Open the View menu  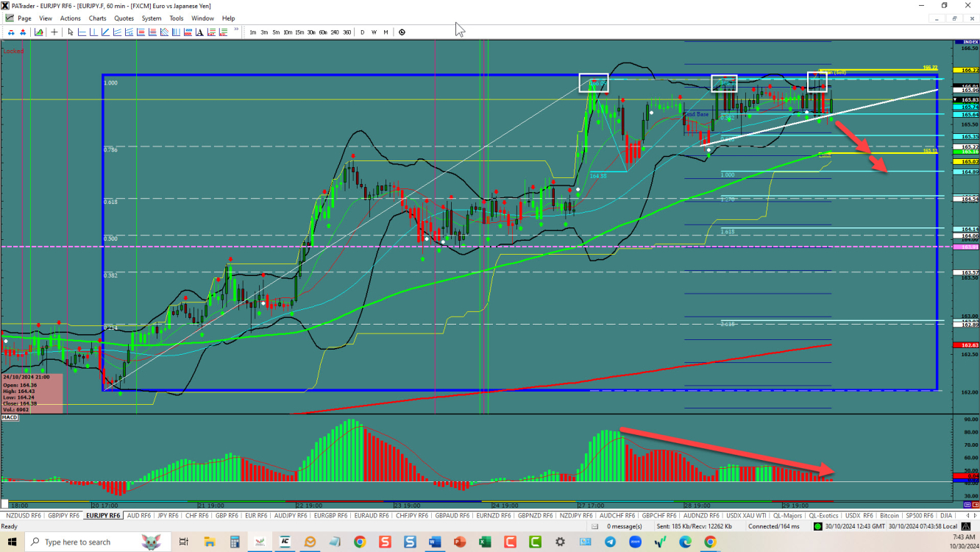click(46, 18)
